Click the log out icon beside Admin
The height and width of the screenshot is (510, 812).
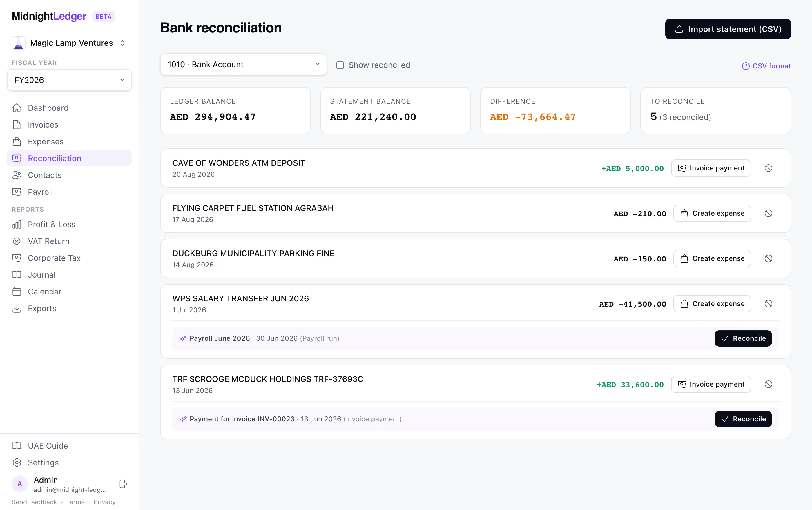(x=124, y=484)
